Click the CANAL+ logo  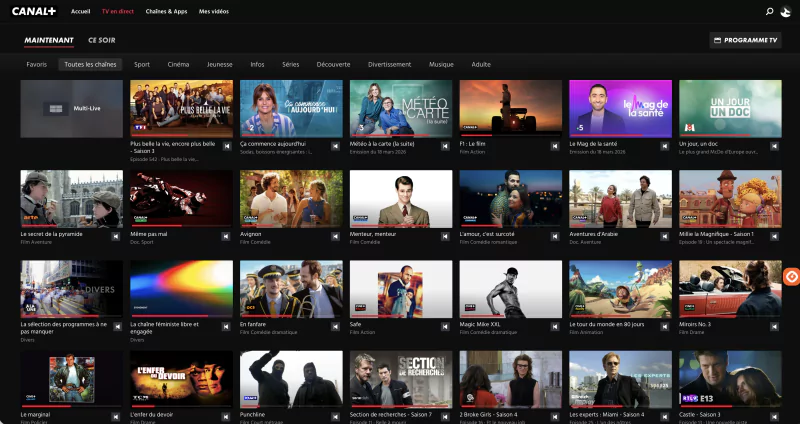click(x=34, y=11)
